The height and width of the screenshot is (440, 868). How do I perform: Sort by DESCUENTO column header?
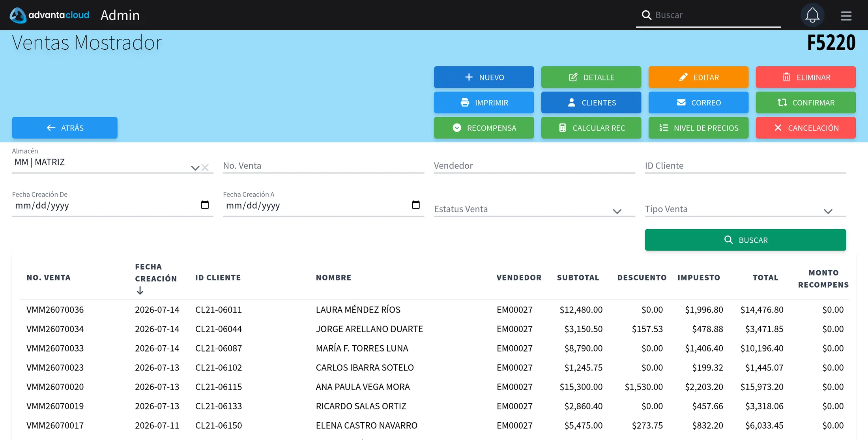click(642, 278)
